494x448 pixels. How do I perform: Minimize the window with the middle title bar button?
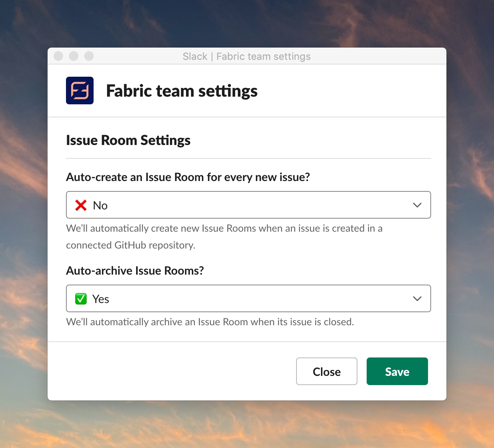coord(74,56)
